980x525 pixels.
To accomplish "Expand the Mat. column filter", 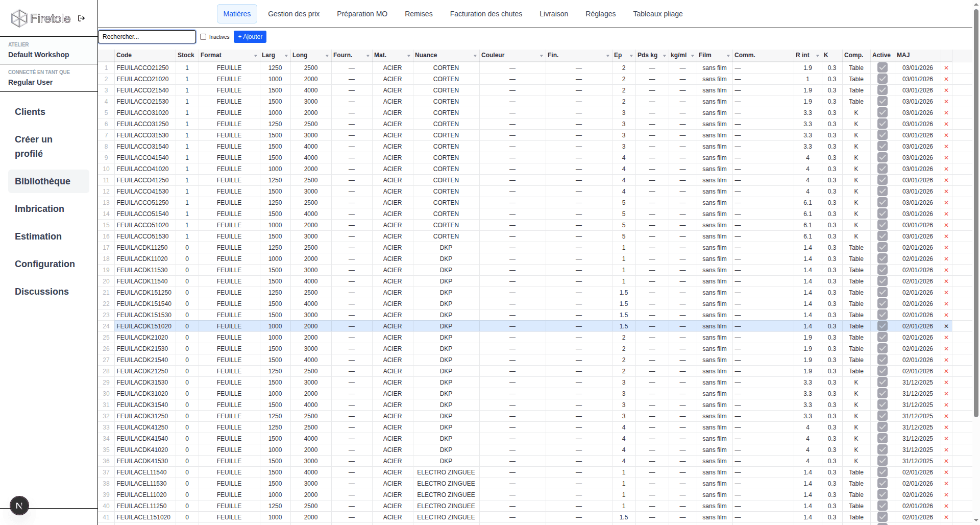I will point(409,56).
